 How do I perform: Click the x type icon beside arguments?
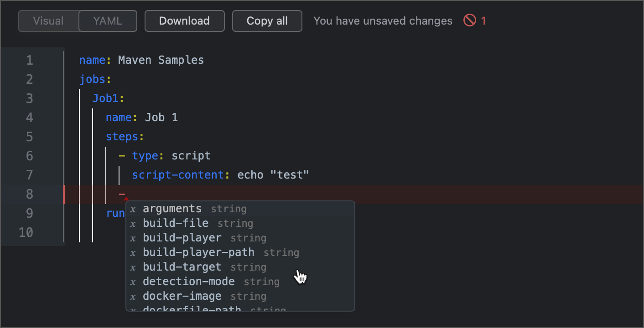coord(132,209)
